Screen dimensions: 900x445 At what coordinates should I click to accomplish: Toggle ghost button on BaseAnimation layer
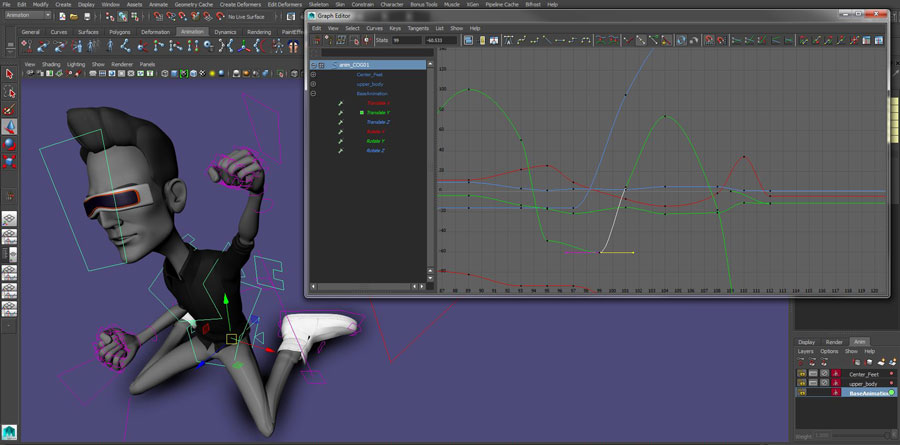(836, 393)
